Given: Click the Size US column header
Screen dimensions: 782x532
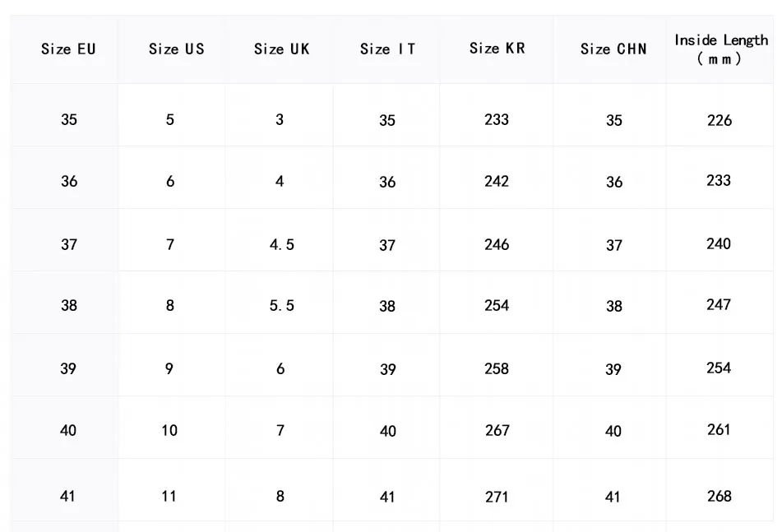Looking at the screenshot, I should (176, 49).
